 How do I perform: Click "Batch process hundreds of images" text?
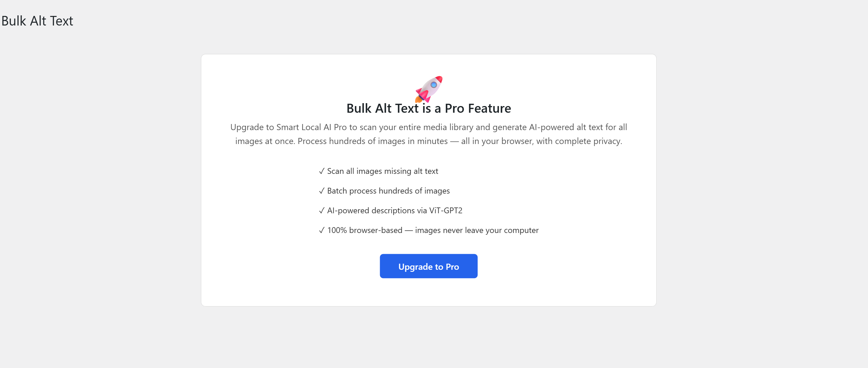[388, 191]
